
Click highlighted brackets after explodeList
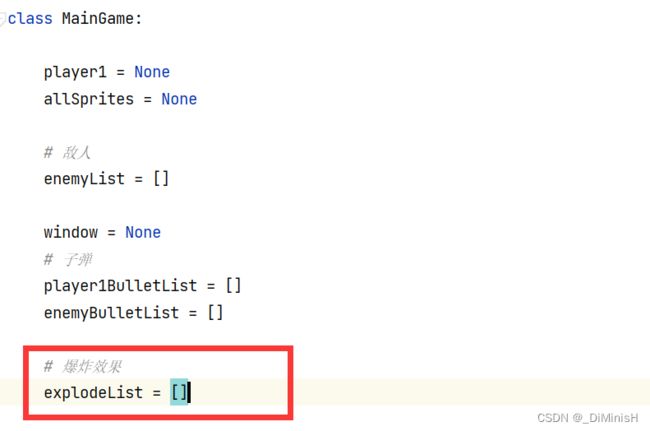[x=179, y=392]
